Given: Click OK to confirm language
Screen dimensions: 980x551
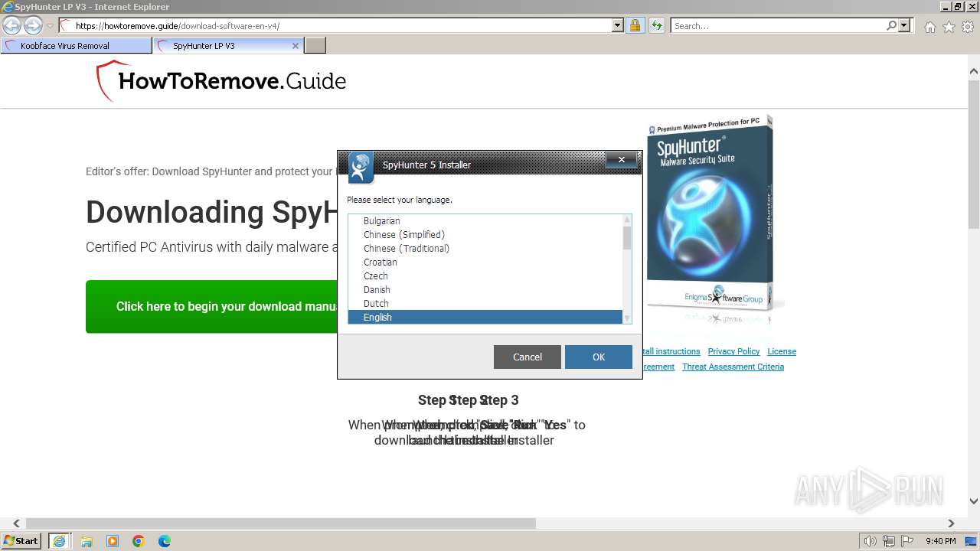Looking at the screenshot, I should [599, 357].
